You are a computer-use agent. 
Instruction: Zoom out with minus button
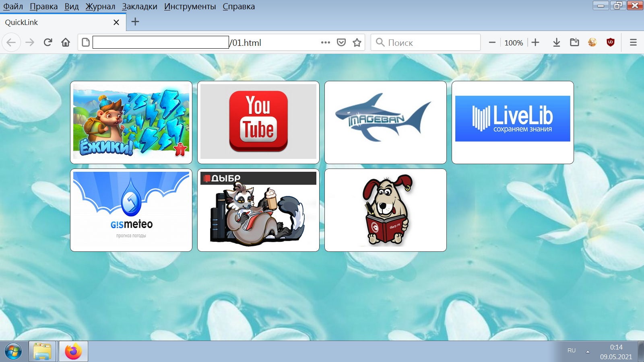[x=492, y=42]
